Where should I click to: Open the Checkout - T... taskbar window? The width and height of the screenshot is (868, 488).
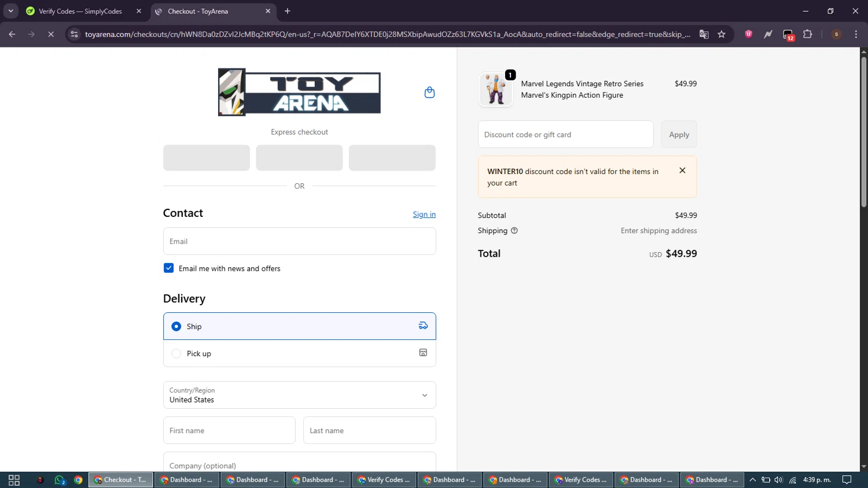pos(121,480)
